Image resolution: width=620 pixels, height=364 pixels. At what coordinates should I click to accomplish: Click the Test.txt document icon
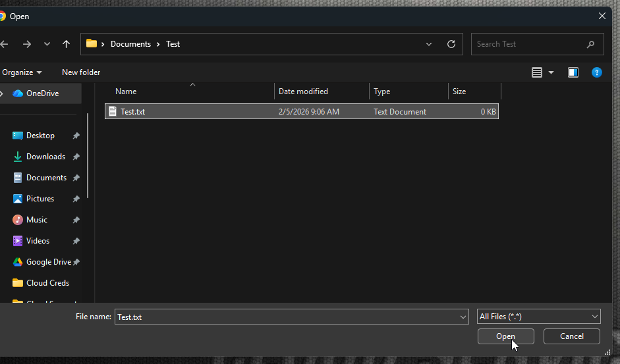(x=113, y=111)
